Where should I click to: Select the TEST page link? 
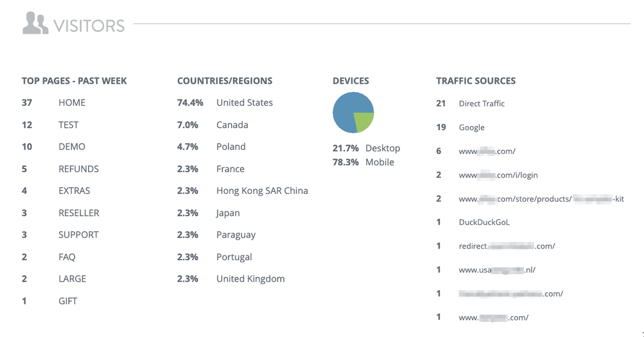click(69, 124)
